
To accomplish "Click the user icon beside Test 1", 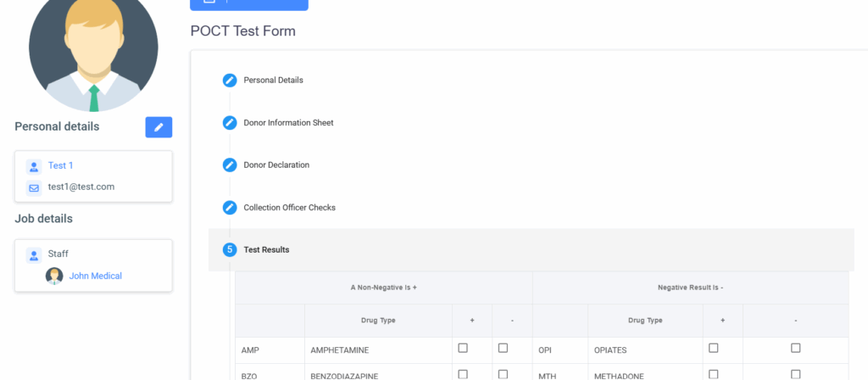I will click(34, 166).
